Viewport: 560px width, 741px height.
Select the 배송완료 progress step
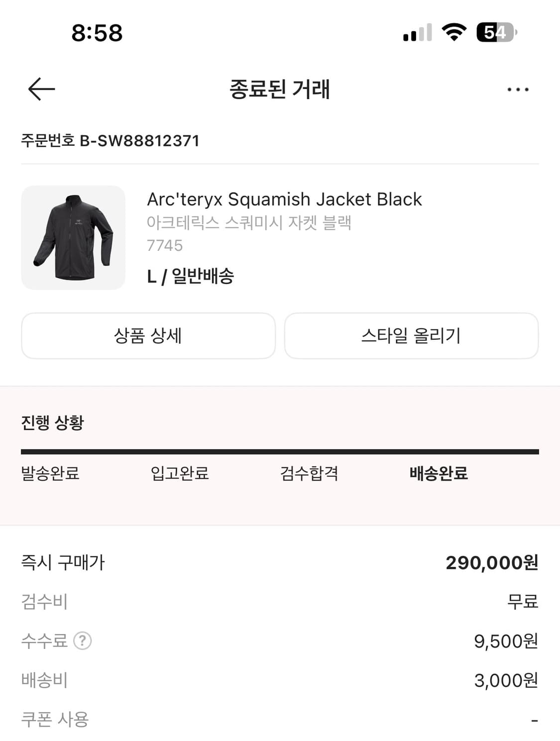(439, 473)
